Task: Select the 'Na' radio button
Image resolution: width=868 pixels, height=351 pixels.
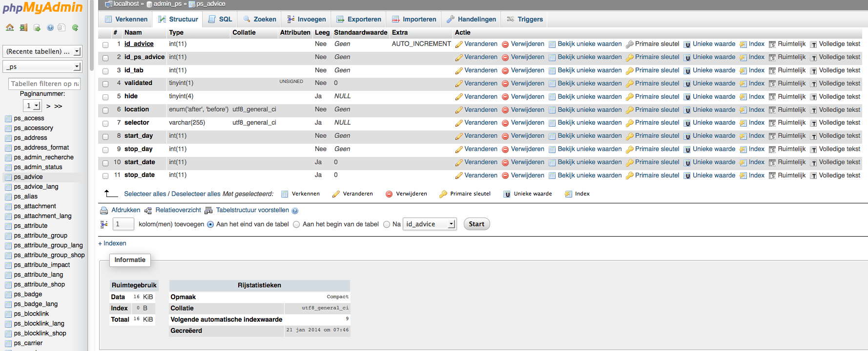Action: pyautogui.click(x=387, y=224)
